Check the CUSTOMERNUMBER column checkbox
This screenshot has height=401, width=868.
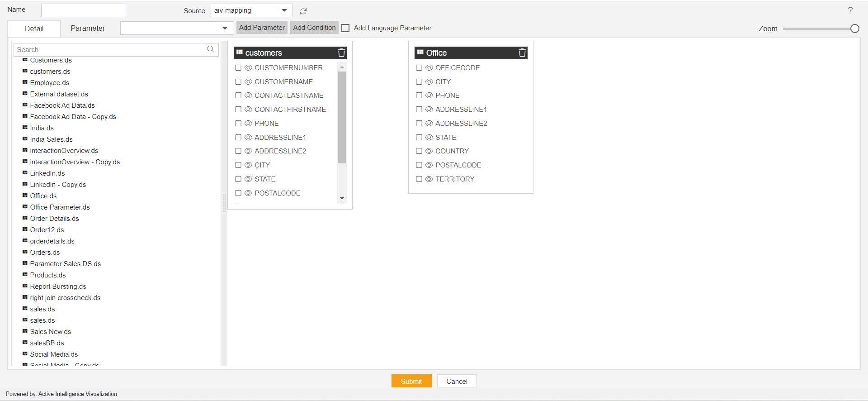(x=238, y=68)
